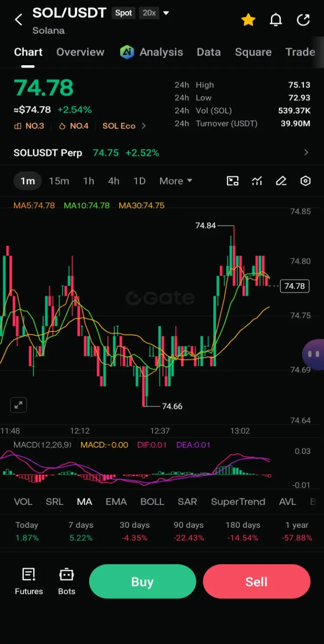Switch to the Trade tab
324x644 pixels.
coord(300,52)
